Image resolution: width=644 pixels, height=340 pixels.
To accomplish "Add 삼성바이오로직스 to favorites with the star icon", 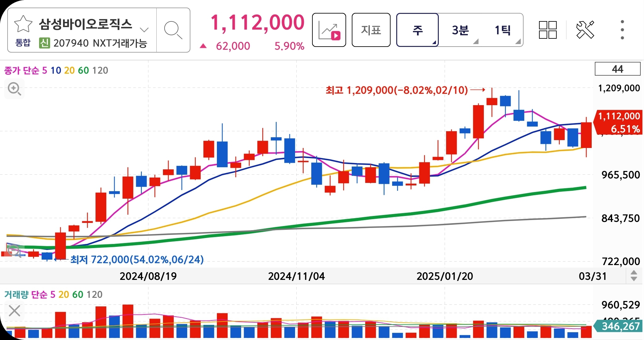I will coord(23,24).
